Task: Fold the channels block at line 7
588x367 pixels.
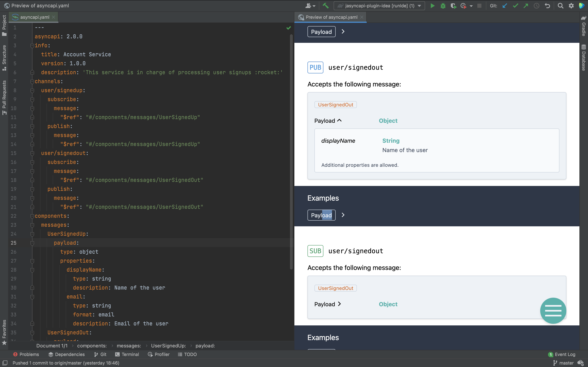Action: (32, 82)
